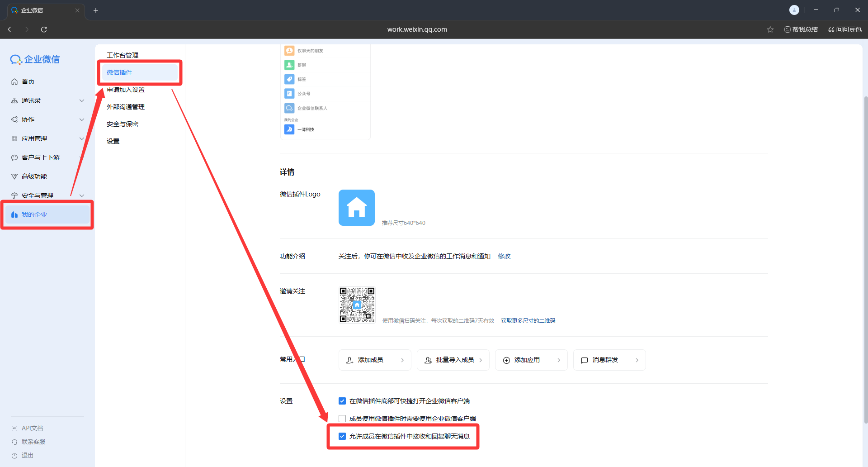Click the 群聊 green icon in preview
Viewport: 868px width, 467px height.
click(x=289, y=65)
